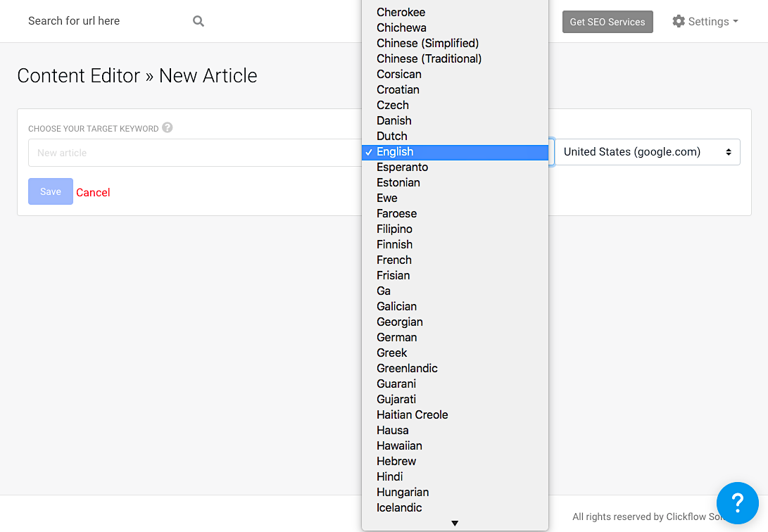Select Chichewa from the language list
Image resolution: width=768 pixels, height=532 pixels.
455,28
